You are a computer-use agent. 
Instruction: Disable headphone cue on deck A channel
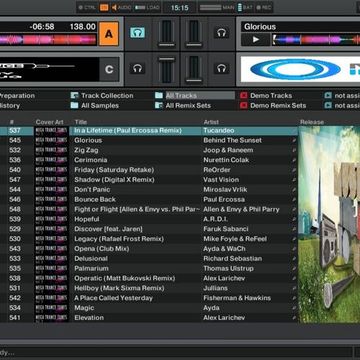tap(137, 32)
